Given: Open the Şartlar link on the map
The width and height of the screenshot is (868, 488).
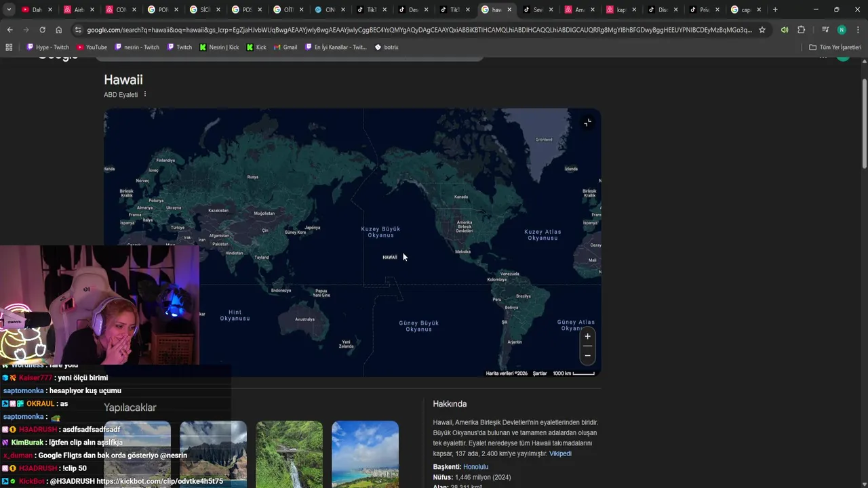Looking at the screenshot, I should pos(540,373).
